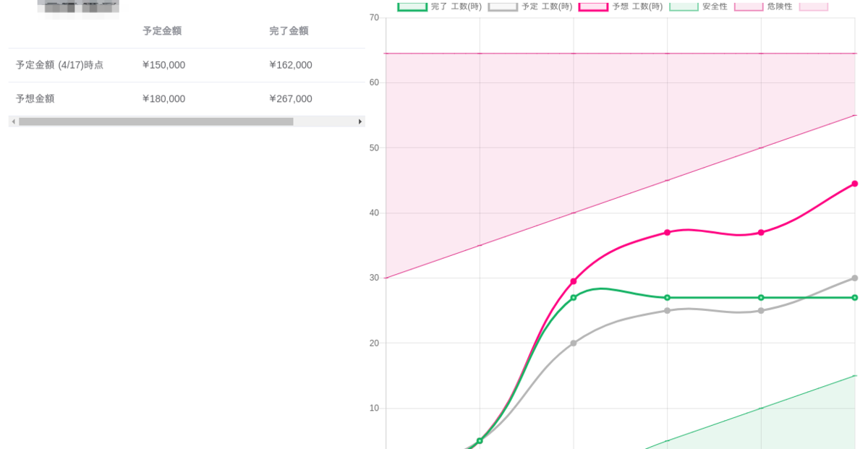
Task: Click the scrollbar left arrow under the table
Action: (13, 121)
